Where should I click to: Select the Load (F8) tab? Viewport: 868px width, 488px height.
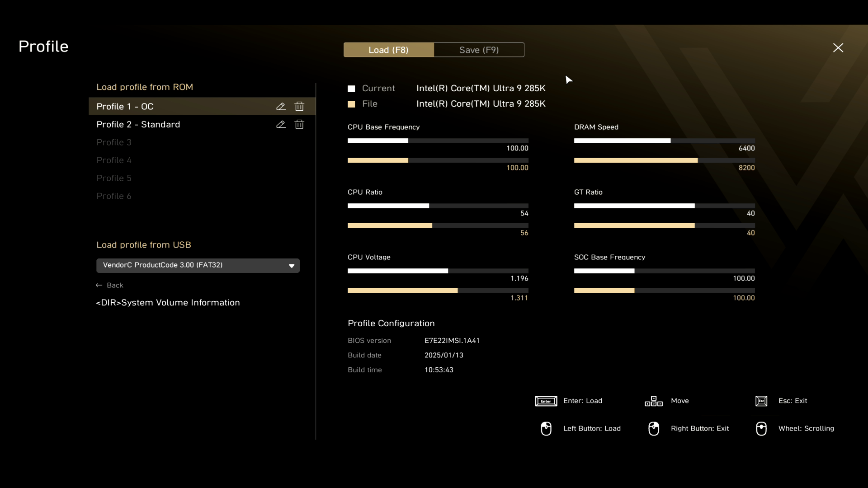pyautogui.click(x=388, y=50)
